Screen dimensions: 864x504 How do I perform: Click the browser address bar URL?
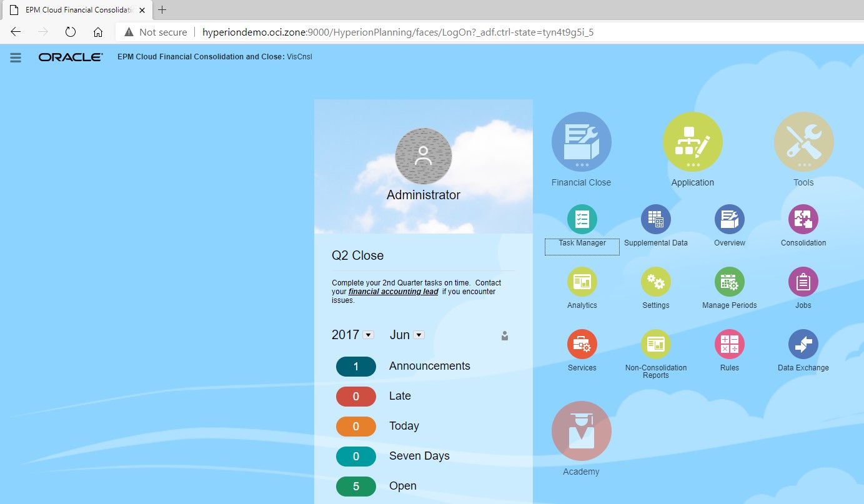coord(398,32)
